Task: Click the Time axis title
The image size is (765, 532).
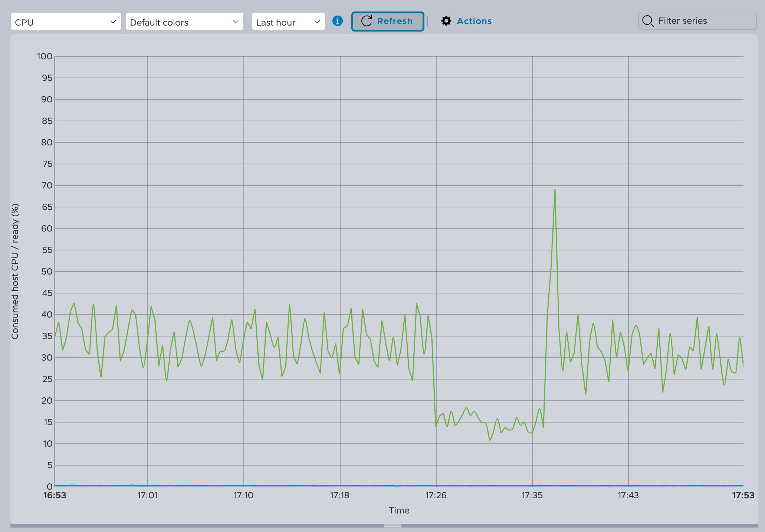Action: [x=399, y=510]
